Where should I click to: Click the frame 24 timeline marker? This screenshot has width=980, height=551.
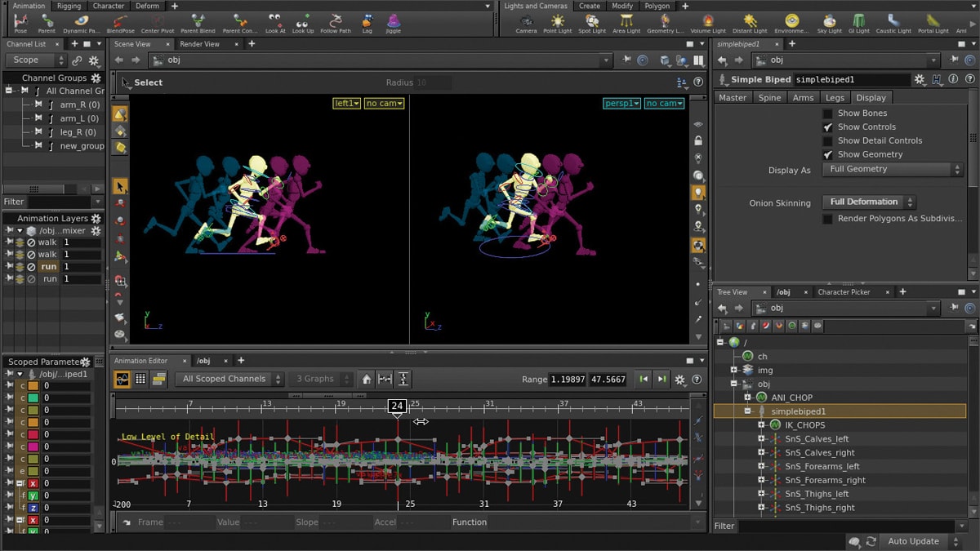click(397, 407)
